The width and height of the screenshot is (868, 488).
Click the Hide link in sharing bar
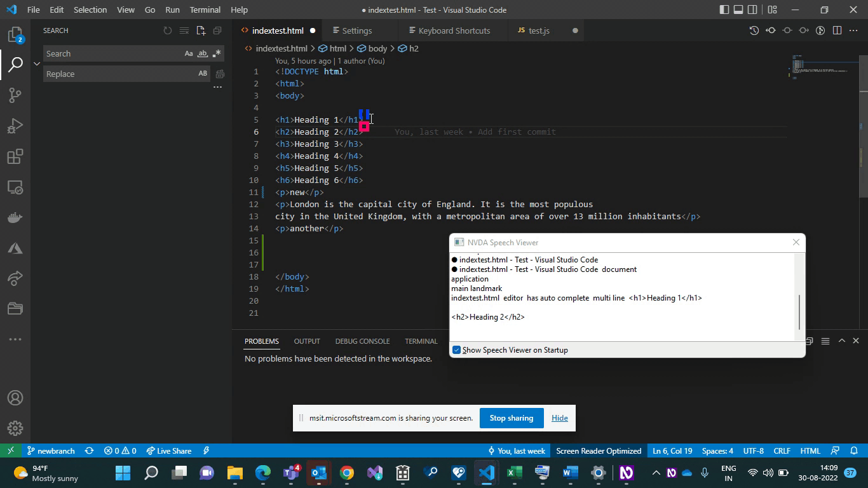(560, 418)
